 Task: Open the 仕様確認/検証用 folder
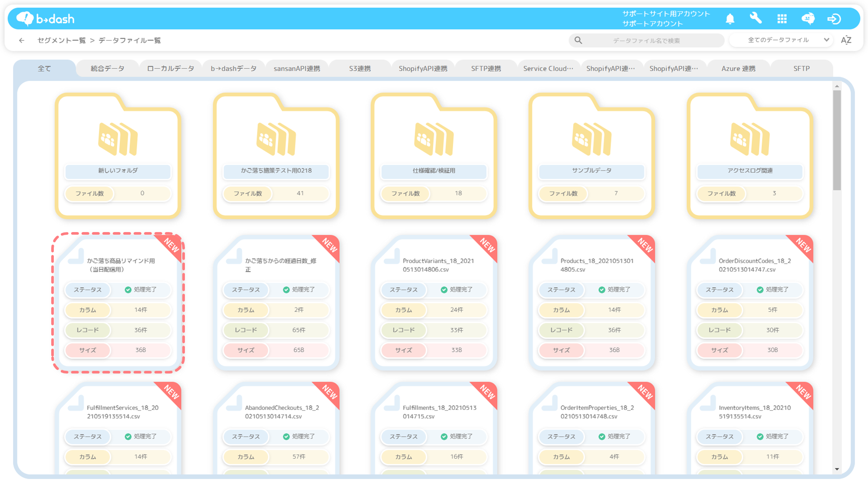click(434, 155)
